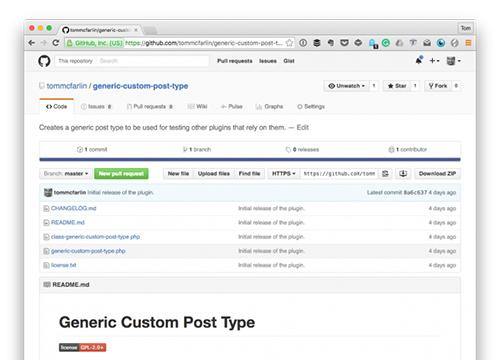500x360 pixels.
Task: Switch to the Code tab
Action: click(x=56, y=107)
